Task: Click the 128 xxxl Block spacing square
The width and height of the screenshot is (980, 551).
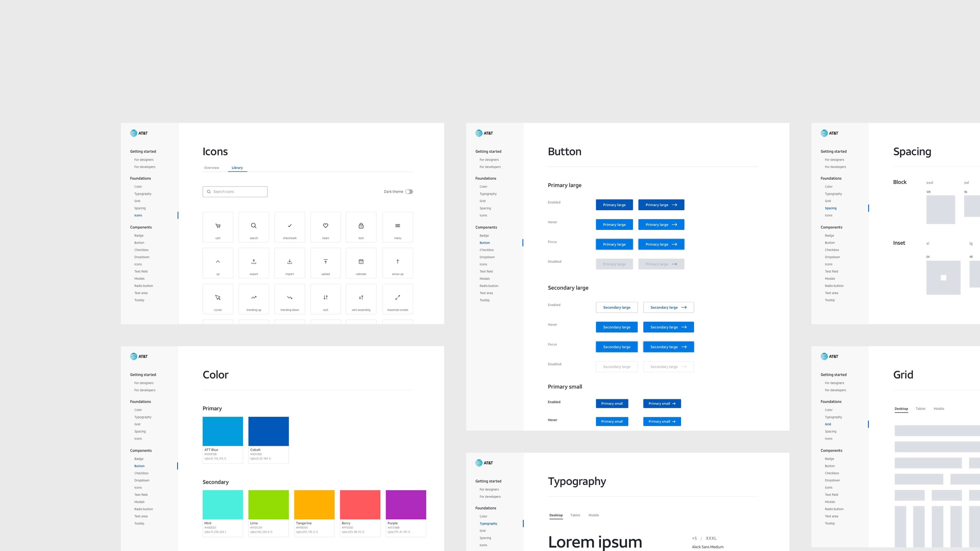Action: (x=940, y=209)
